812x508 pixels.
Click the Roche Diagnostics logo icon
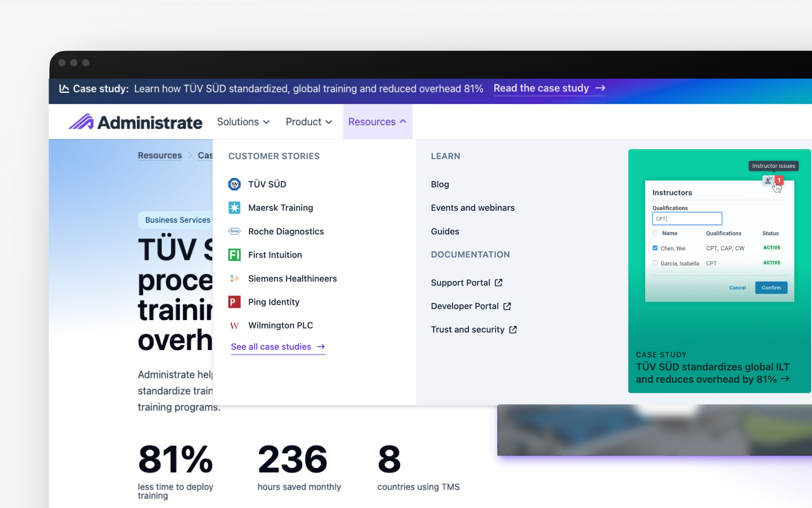pos(234,231)
